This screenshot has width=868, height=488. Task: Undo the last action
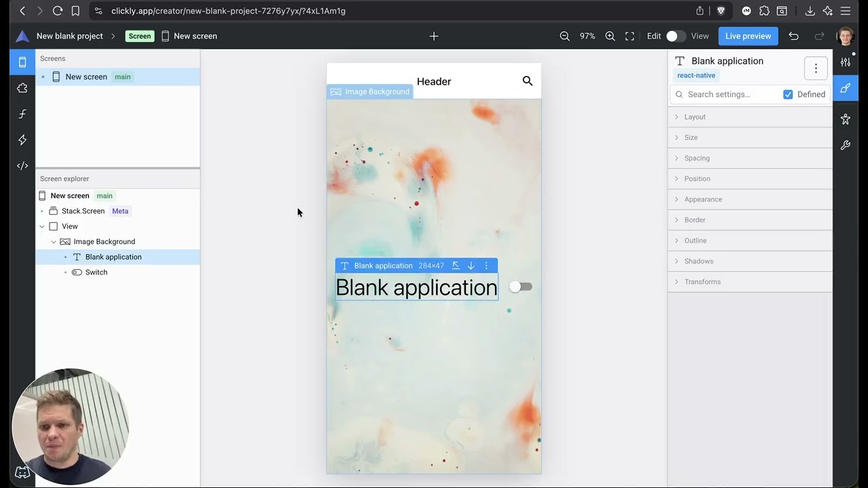(x=793, y=36)
